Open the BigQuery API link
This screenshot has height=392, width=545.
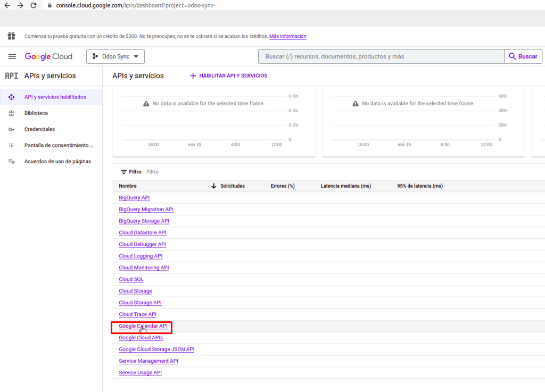(x=134, y=197)
